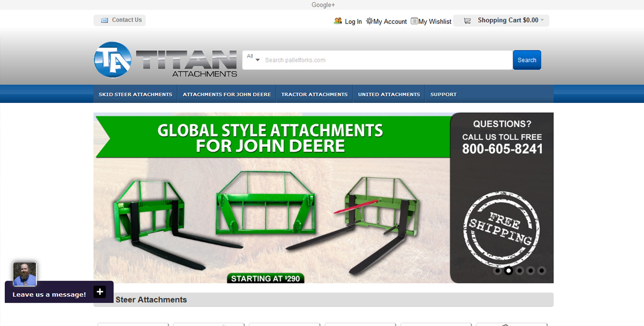
Task: Open the Skid Steer Attachments menu
Action: point(136,94)
